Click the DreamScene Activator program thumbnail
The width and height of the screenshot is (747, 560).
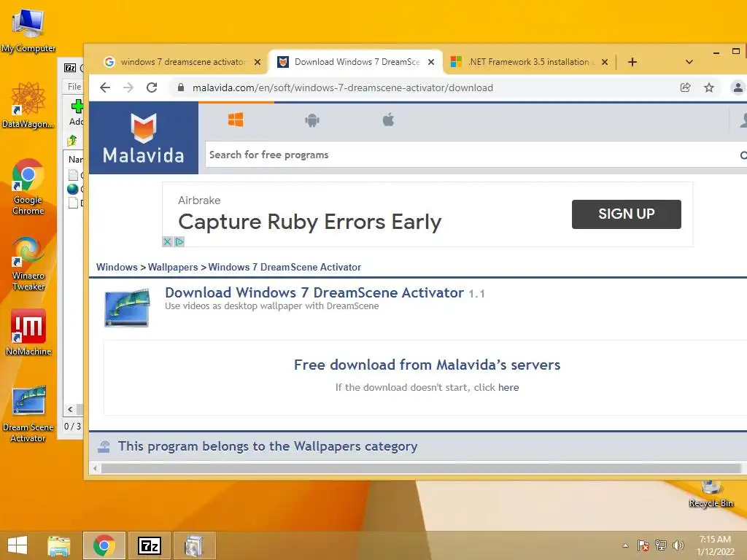coord(127,307)
